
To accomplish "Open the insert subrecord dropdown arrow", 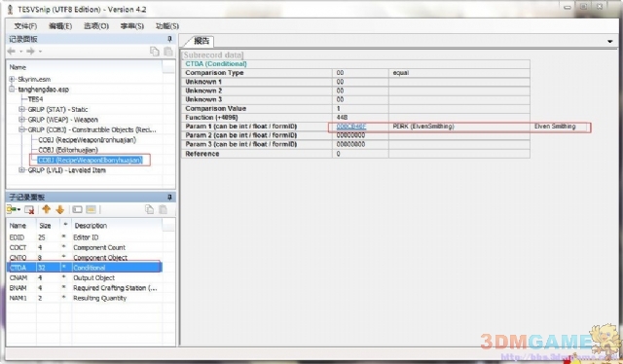I will [18, 210].
